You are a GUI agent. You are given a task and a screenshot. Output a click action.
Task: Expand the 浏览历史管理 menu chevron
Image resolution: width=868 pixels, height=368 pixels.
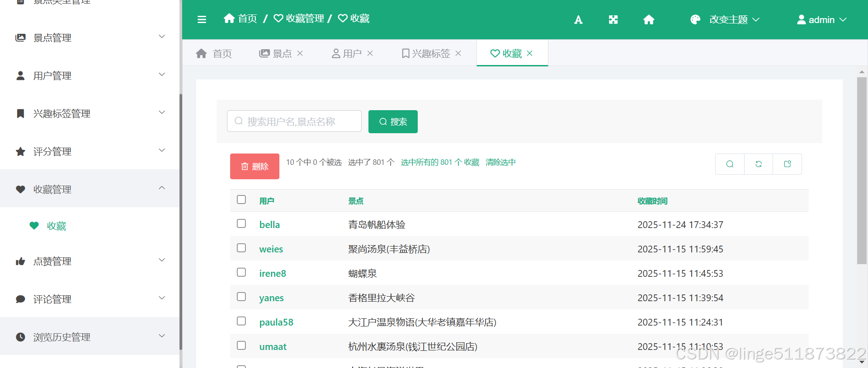(x=162, y=336)
